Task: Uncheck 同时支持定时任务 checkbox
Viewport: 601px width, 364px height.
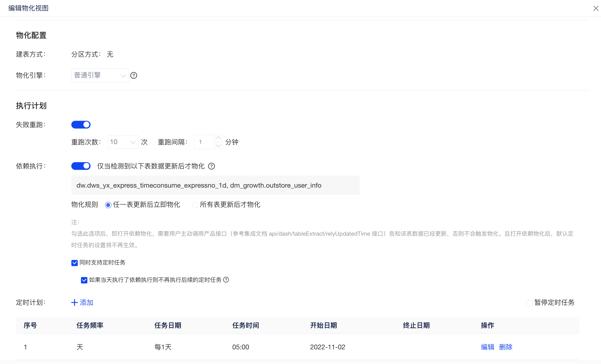Action: click(75, 263)
